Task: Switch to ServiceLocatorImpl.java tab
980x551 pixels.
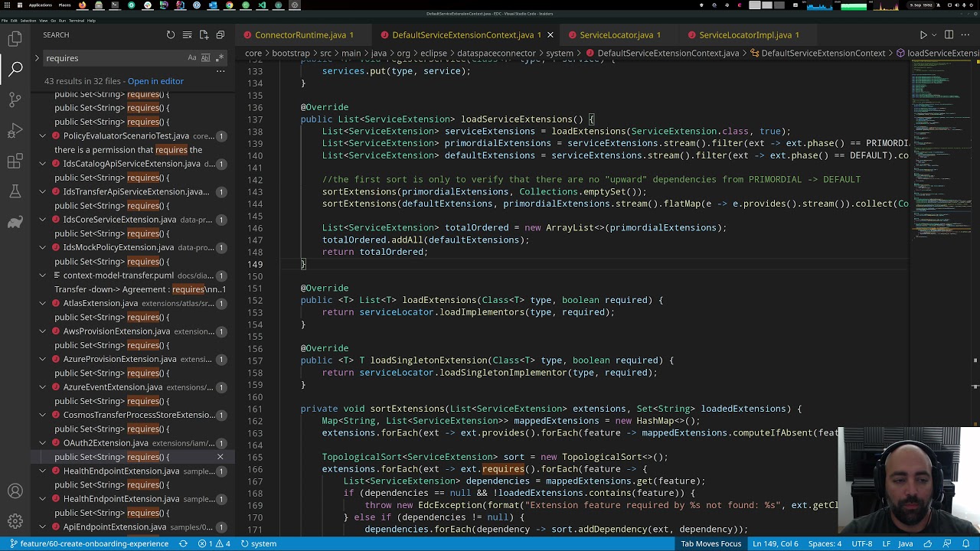Action: (748, 35)
